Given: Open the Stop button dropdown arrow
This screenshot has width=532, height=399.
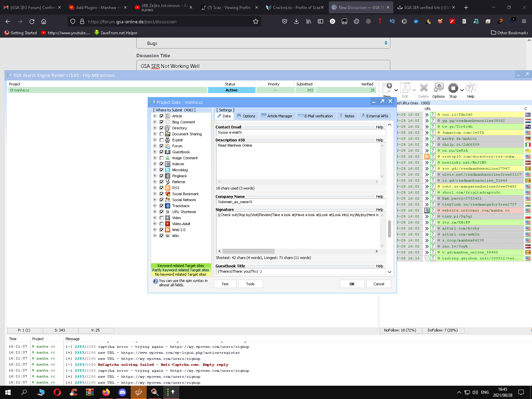Looking at the screenshot, I should point(462,90).
